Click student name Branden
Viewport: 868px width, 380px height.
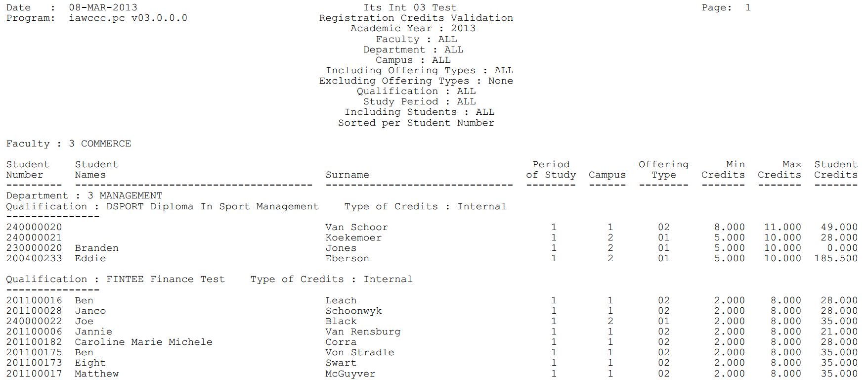(x=96, y=248)
